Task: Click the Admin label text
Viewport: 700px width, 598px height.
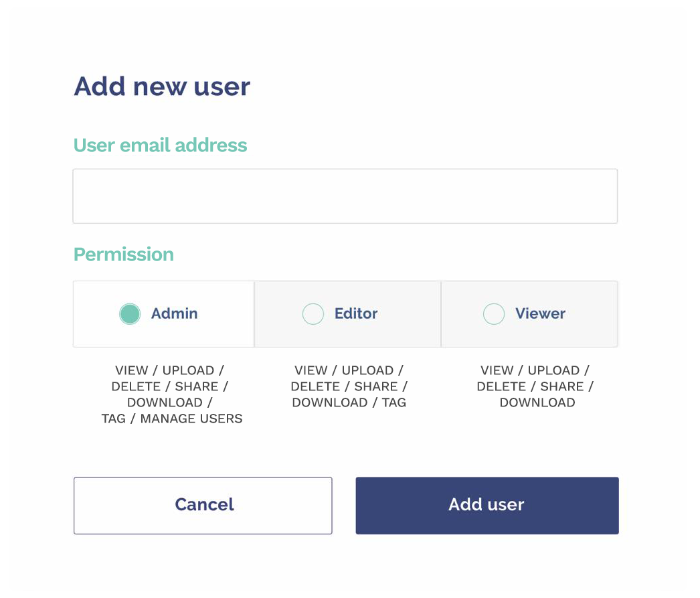Action: click(x=174, y=313)
